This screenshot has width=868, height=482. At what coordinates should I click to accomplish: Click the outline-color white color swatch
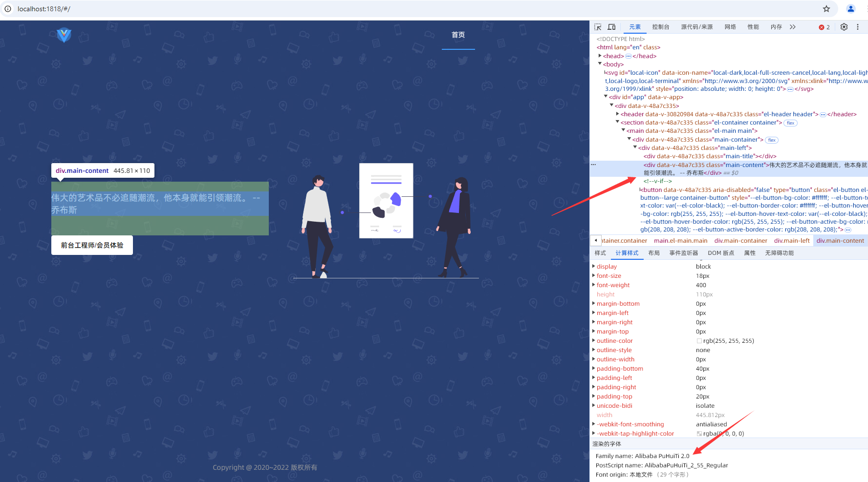tap(699, 341)
